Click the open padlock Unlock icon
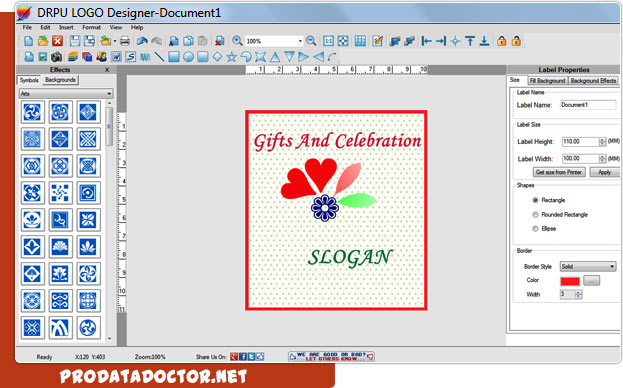Viewport: 623px width, 388px height. pos(516,41)
